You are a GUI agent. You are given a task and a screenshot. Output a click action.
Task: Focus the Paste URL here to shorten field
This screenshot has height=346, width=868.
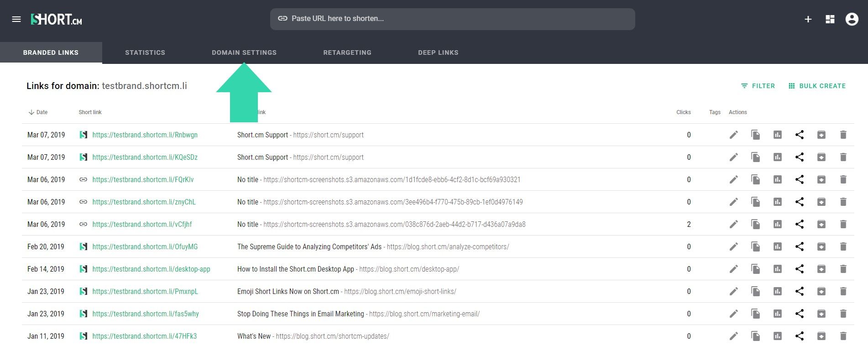point(452,19)
